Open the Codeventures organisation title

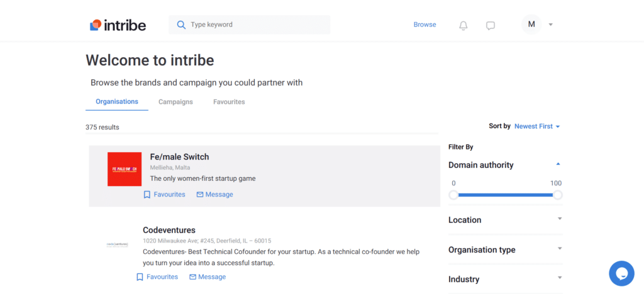coord(169,230)
